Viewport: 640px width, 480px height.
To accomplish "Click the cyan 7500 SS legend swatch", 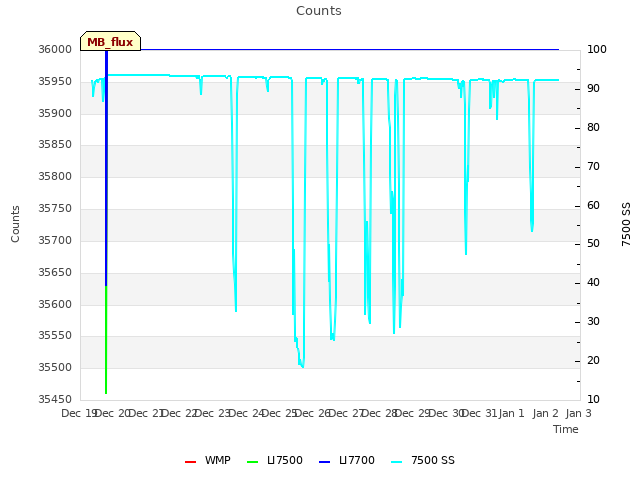I will pos(396,462).
